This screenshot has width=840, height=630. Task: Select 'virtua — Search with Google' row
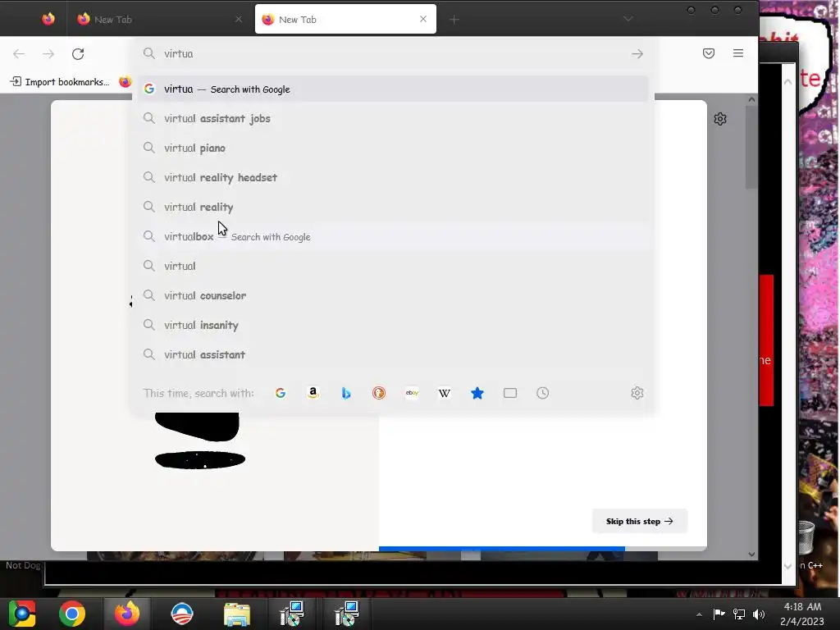[x=394, y=89]
